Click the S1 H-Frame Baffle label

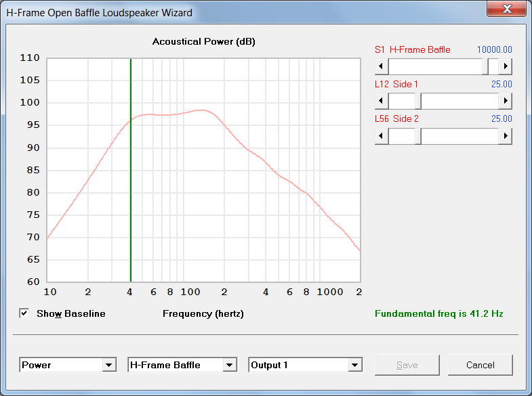(x=412, y=49)
